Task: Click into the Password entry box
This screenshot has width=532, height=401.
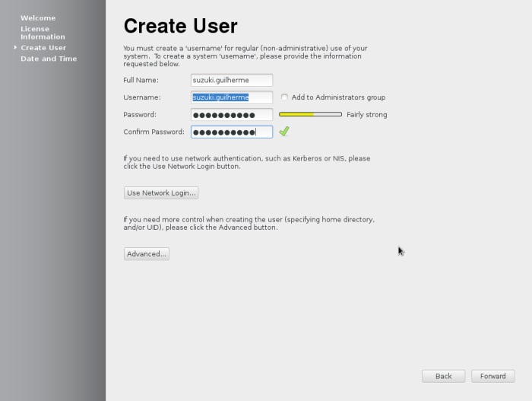Action: [x=231, y=115]
